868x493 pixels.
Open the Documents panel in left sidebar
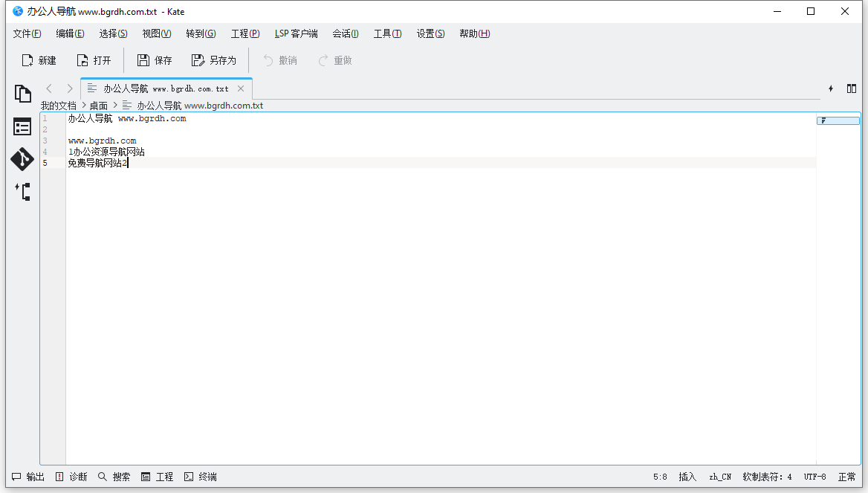pyautogui.click(x=22, y=94)
